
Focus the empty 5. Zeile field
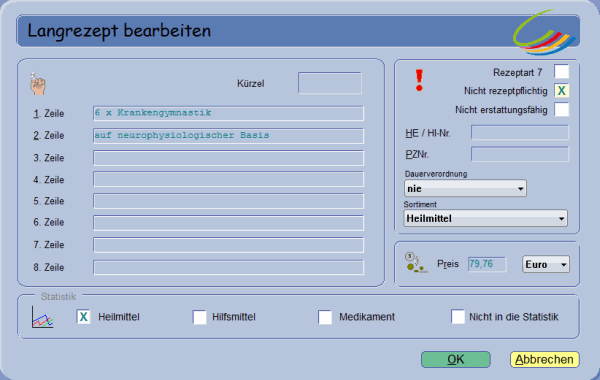tap(228, 201)
